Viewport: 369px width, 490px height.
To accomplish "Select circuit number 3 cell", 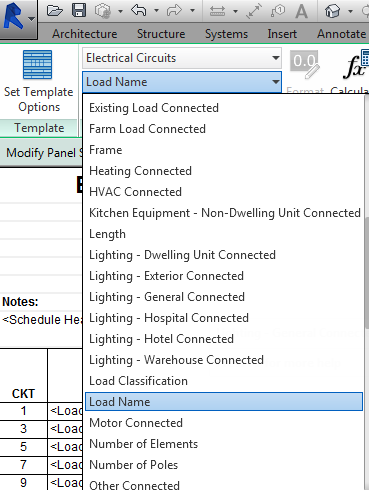I will tap(23, 429).
